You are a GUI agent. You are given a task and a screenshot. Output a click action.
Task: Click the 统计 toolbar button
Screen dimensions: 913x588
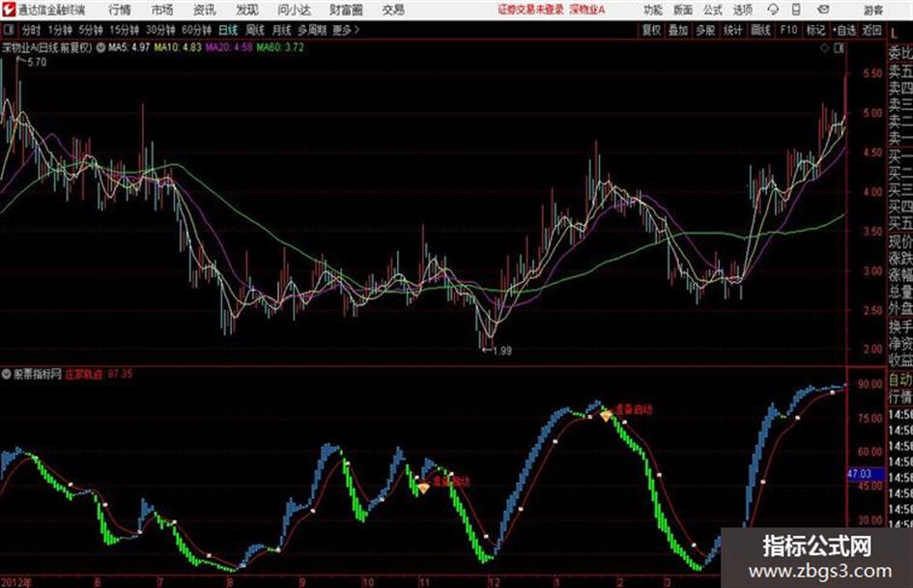(733, 30)
